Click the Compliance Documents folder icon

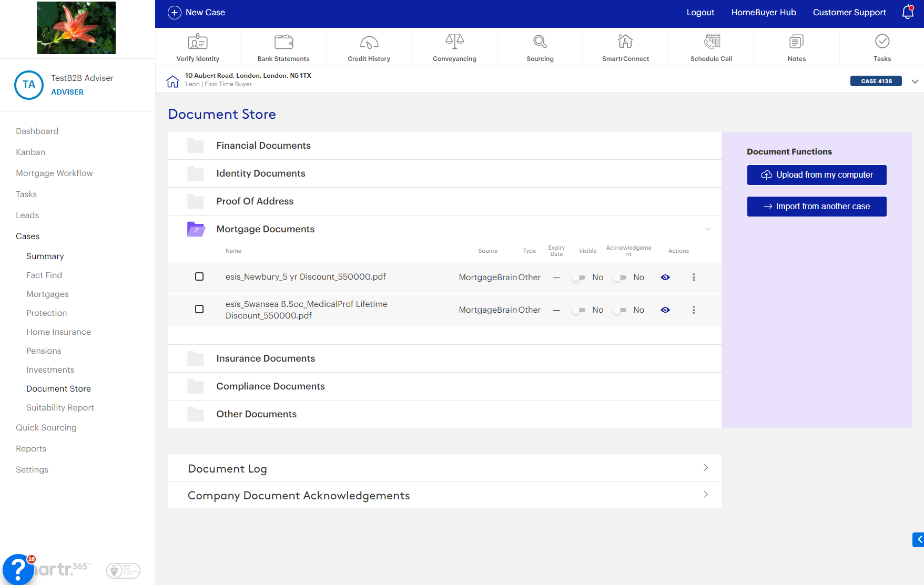(196, 386)
